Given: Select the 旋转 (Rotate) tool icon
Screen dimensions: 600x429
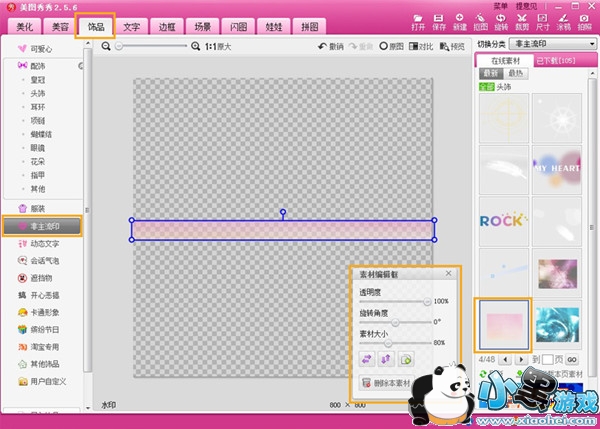Looking at the screenshot, I should coord(501,20).
